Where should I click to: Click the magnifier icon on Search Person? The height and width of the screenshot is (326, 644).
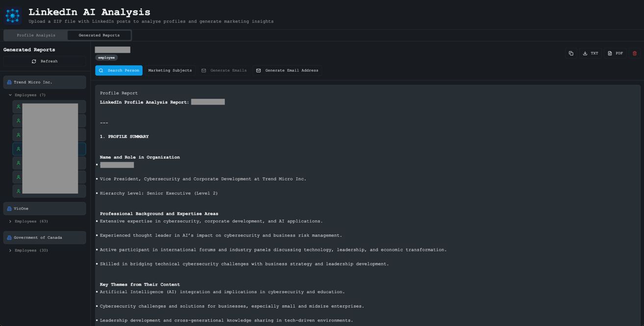point(101,71)
